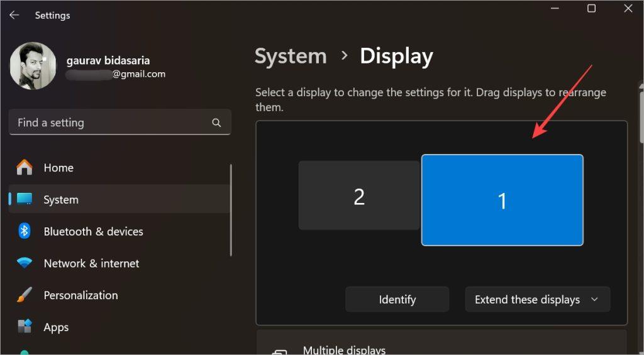Open the Personalization section
The height and width of the screenshot is (355, 644).
click(119, 295)
